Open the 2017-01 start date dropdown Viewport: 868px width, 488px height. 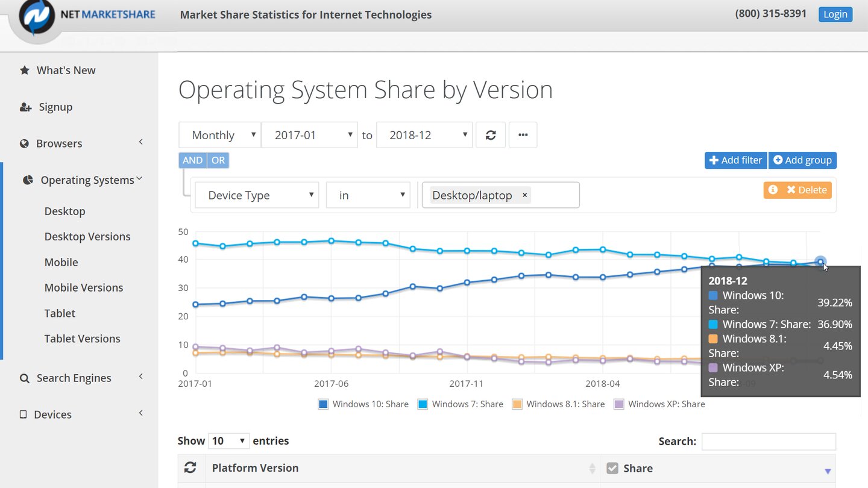pos(308,135)
